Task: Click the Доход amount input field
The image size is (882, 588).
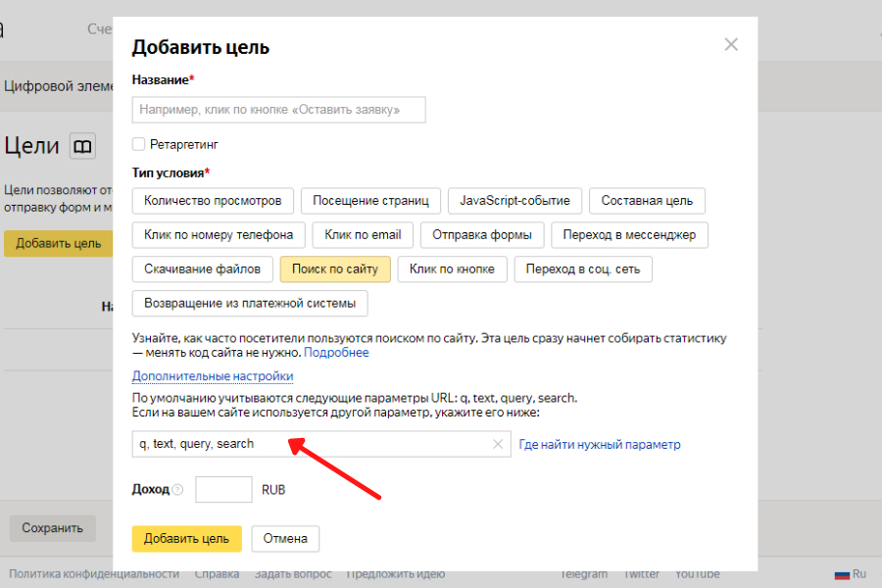Action: (x=223, y=489)
